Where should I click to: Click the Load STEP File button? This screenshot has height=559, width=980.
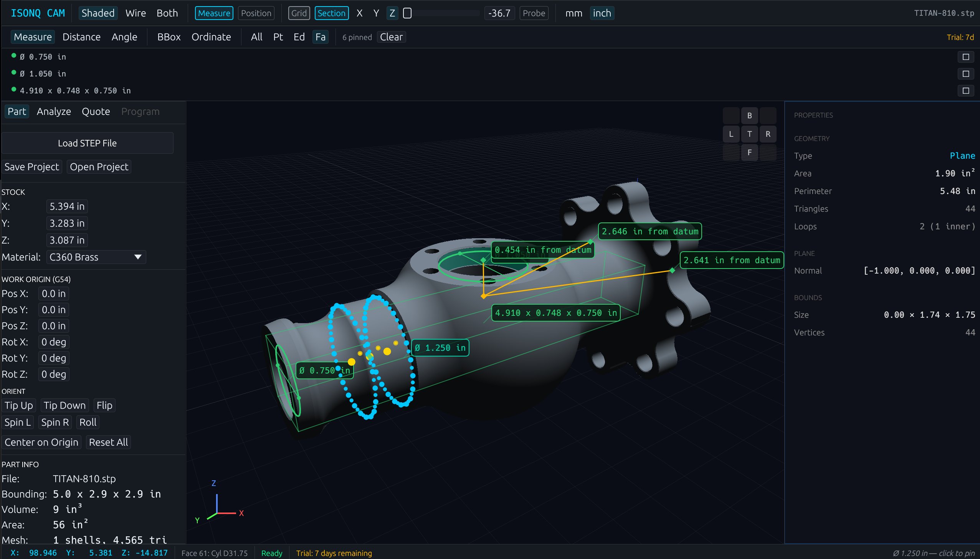(x=87, y=143)
